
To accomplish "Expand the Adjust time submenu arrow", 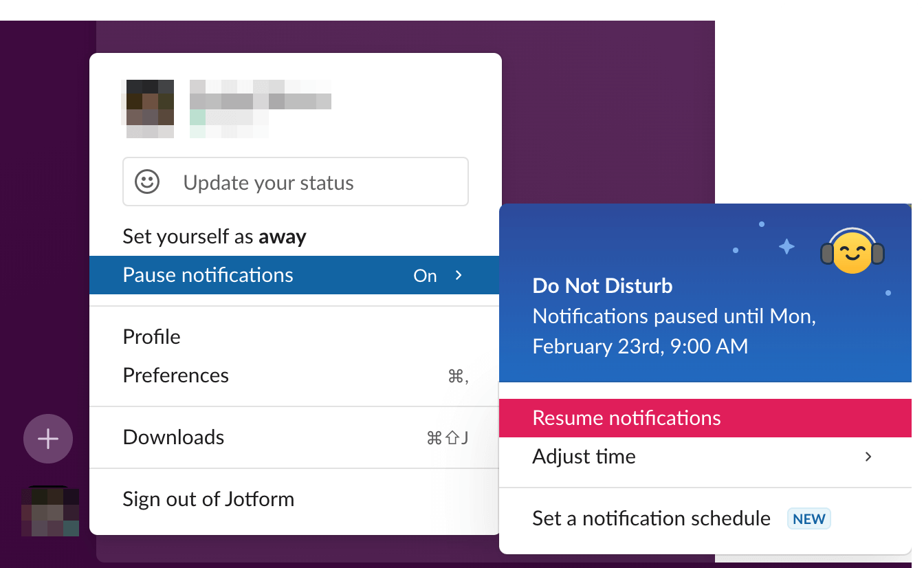I will (x=868, y=456).
